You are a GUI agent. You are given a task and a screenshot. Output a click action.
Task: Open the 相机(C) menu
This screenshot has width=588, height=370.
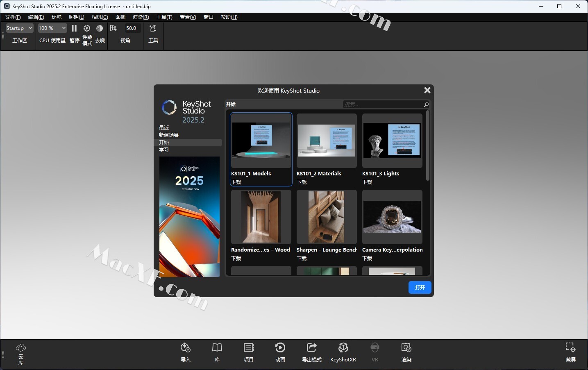(x=100, y=17)
